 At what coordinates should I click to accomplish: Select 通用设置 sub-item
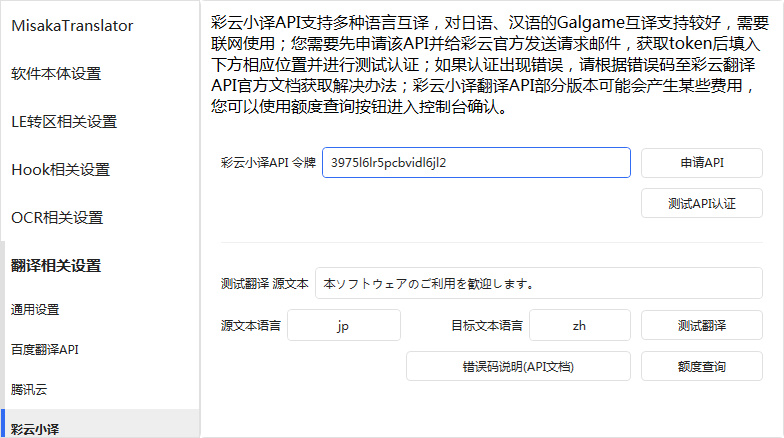point(36,310)
